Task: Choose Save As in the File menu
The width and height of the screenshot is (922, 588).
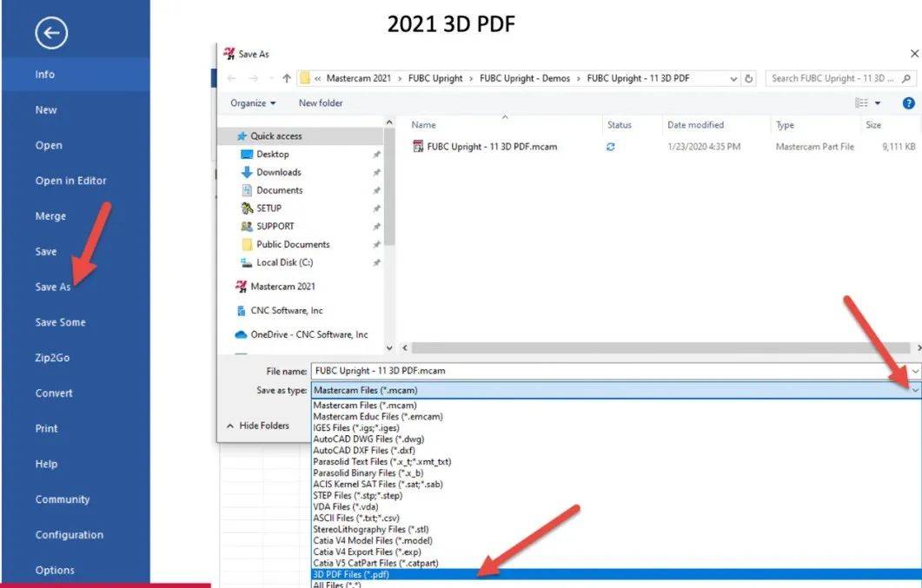Action: coord(53,287)
